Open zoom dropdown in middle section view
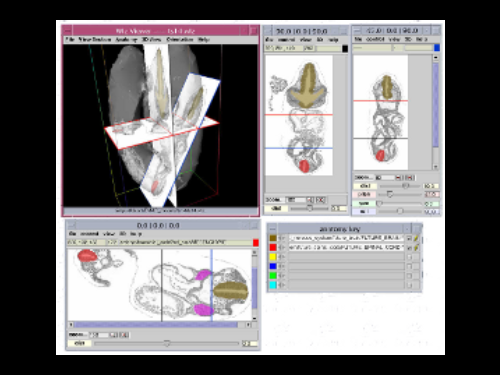This screenshot has height=375, width=500. click(x=296, y=200)
